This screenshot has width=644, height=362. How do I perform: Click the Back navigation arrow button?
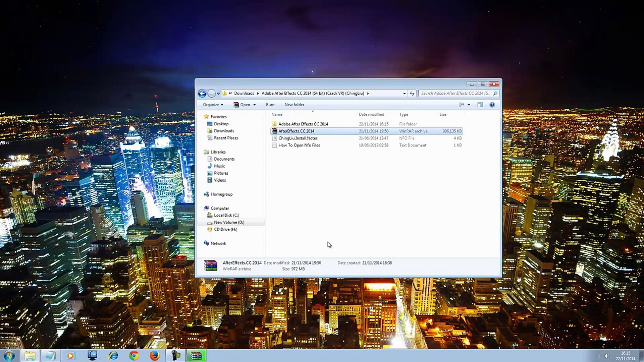coord(202,94)
